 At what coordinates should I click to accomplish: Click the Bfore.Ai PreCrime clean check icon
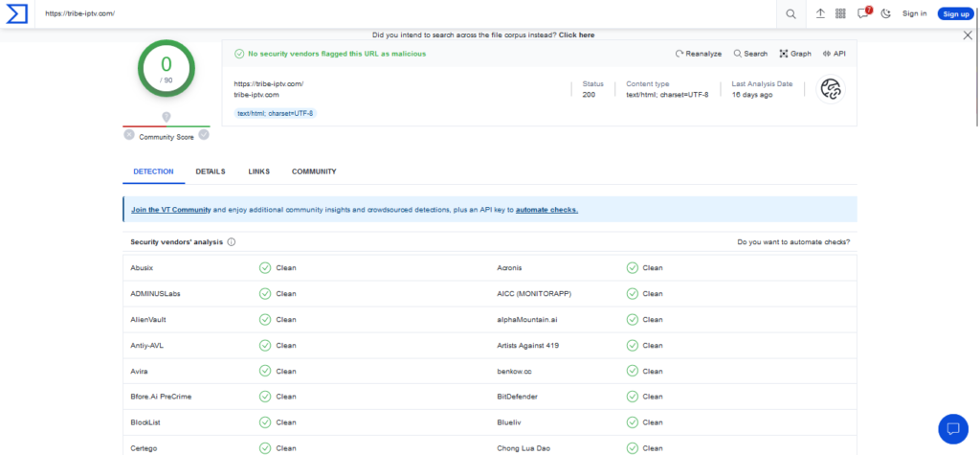(265, 397)
